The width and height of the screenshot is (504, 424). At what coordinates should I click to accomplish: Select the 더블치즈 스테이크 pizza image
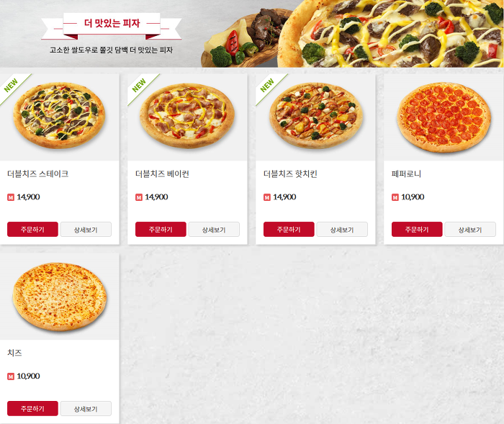coord(59,116)
